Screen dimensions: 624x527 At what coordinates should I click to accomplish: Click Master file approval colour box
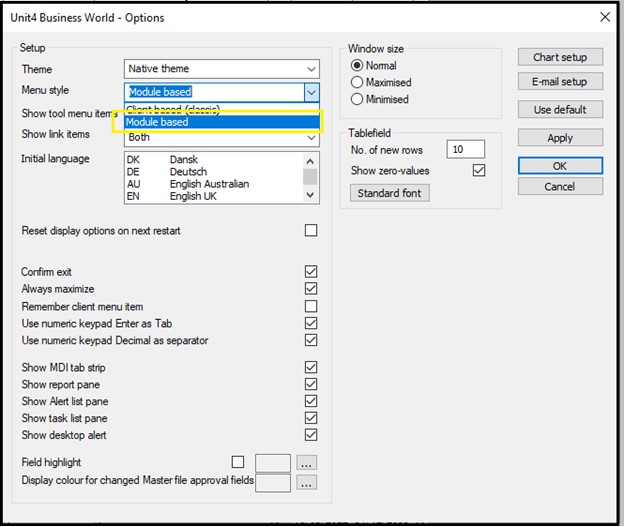coord(273,483)
